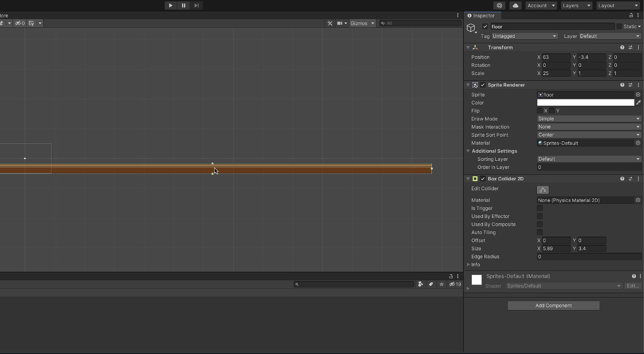Collapse the Transform component
This screenshot has width=644, height=354.
click(x=468, y=48)
